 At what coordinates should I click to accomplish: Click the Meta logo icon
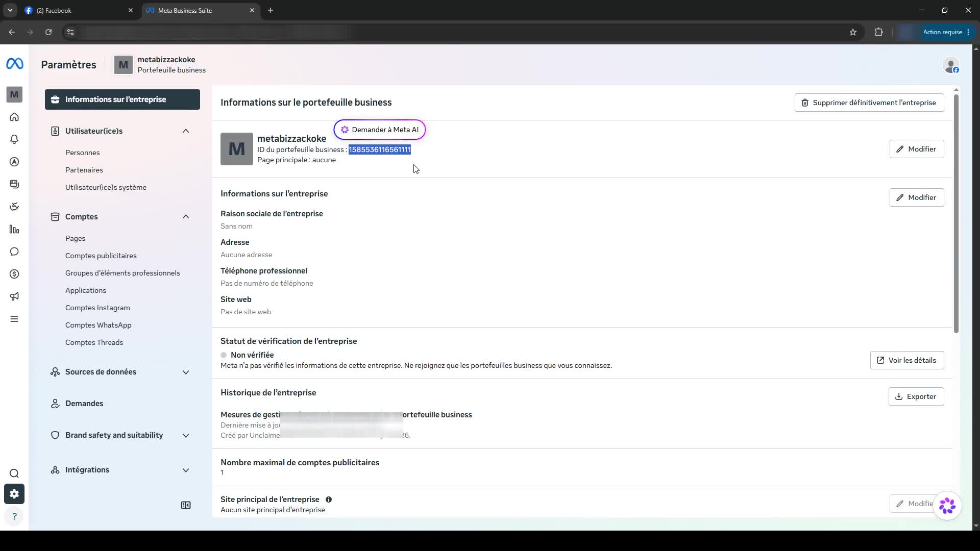(14, 64)
